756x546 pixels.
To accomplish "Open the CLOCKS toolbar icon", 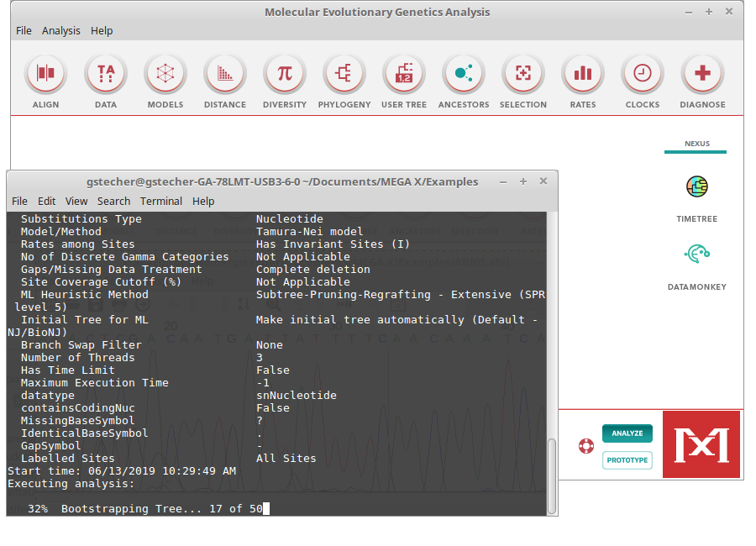I will pyautogui.click(x=643, y=74).
